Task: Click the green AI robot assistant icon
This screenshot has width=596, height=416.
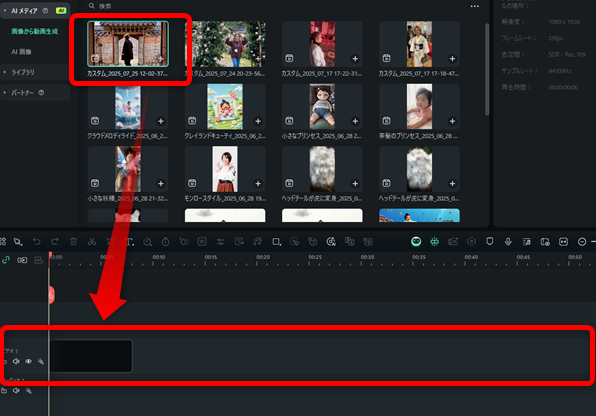Action: tap(416, 241)
